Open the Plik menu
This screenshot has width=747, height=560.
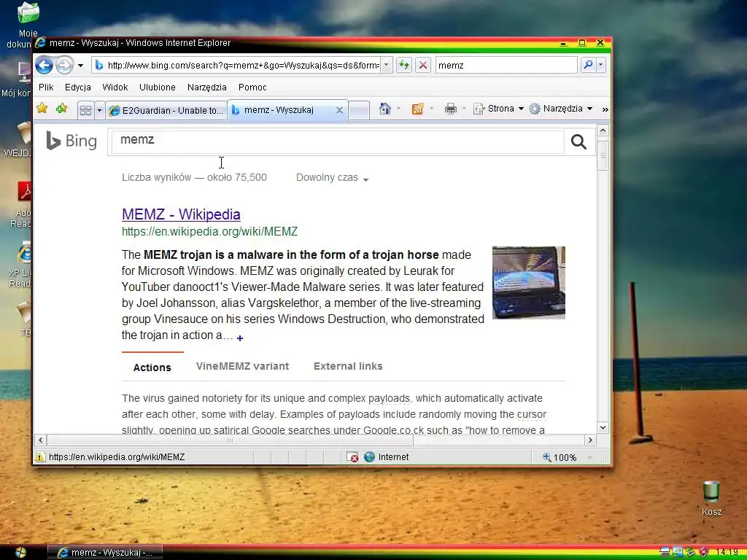(x=46, y=87)
